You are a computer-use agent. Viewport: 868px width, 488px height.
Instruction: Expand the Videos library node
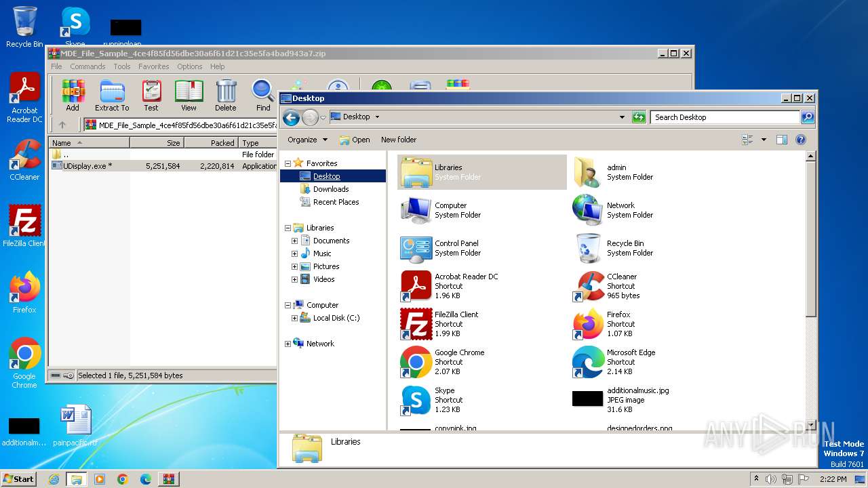point(295,279)
